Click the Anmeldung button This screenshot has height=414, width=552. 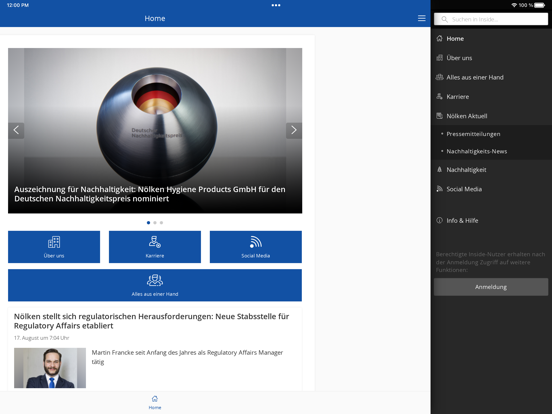pos(491,287)
